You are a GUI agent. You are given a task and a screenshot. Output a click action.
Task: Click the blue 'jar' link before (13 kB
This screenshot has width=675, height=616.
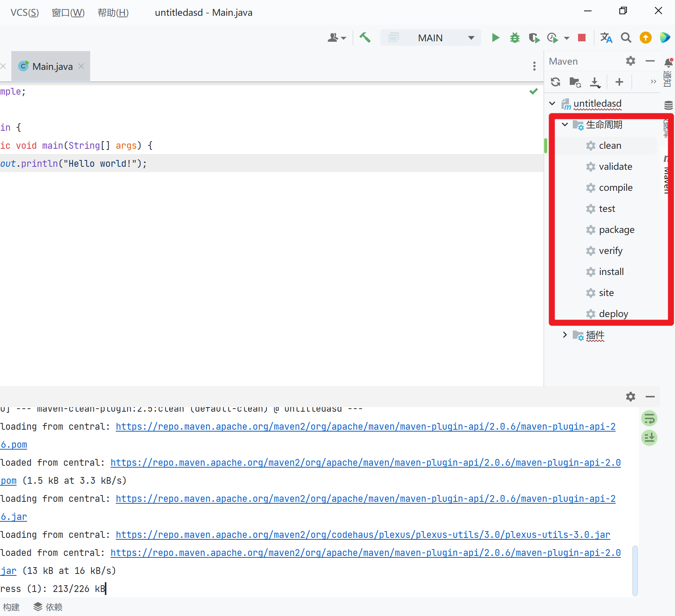(8, 571)
